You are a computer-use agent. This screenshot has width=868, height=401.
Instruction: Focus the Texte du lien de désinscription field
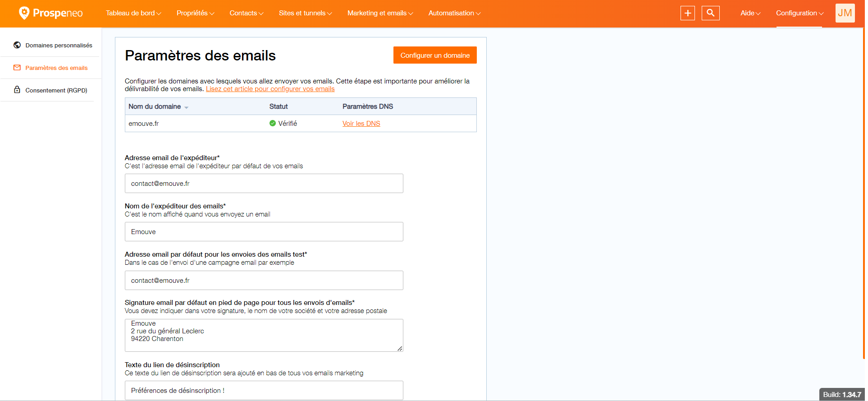264,390
